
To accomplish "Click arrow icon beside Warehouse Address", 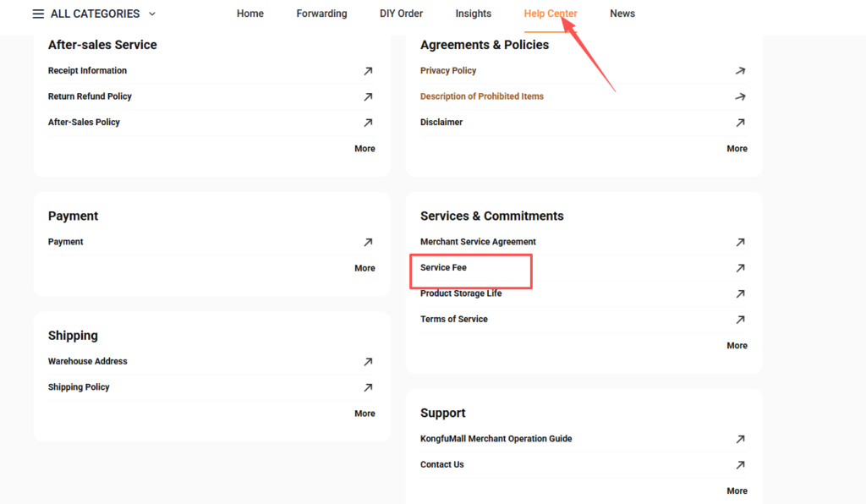I will click(x=368, y=362).
